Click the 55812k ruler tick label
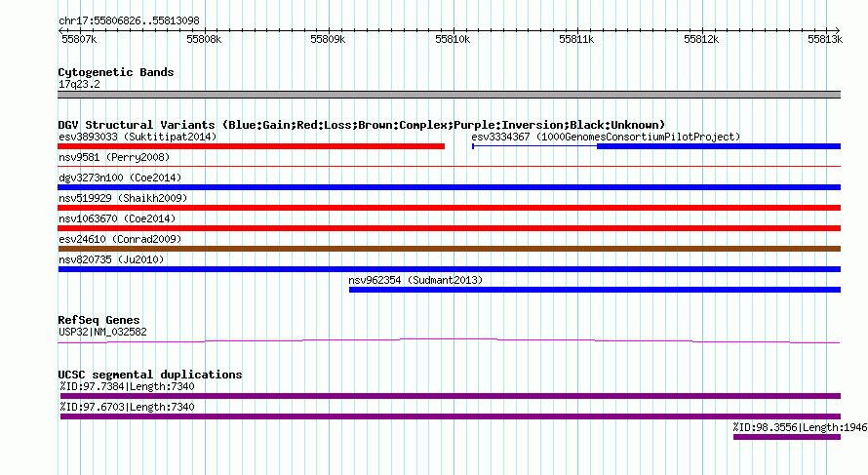The height and width of the screenshot is (475, 868). (x=701, y=39)
